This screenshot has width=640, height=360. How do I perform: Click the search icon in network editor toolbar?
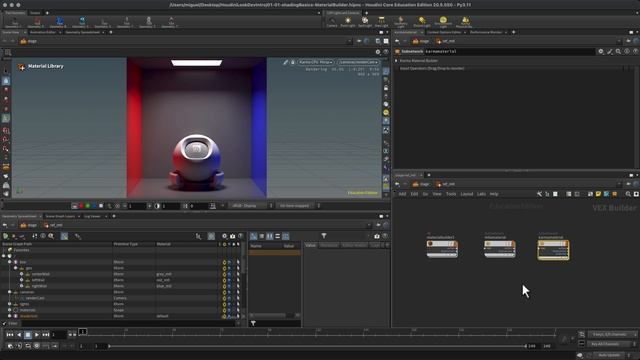click(628, 194)
